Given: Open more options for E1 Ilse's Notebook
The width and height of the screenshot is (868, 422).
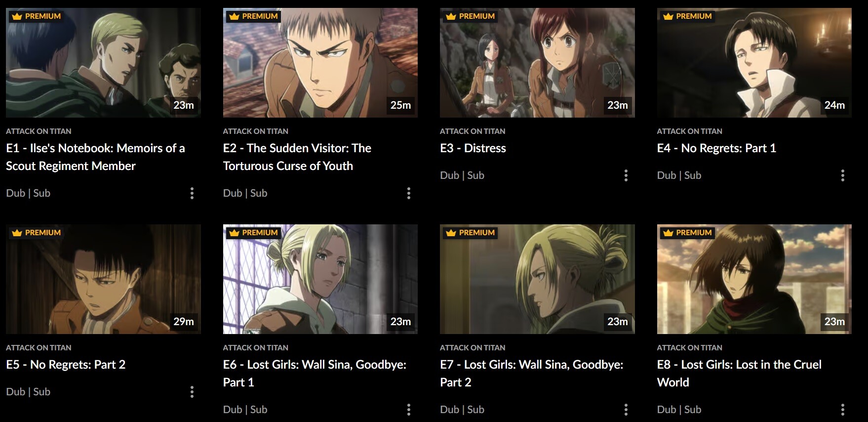Looking at the screenshot, I should click(x=192, y=193).
